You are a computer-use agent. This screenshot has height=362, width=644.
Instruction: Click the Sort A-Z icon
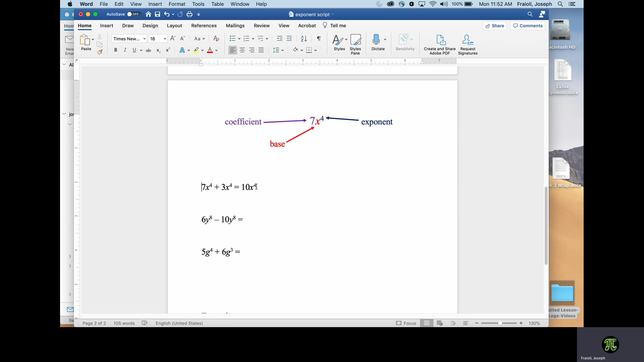[x=304, y=39]
